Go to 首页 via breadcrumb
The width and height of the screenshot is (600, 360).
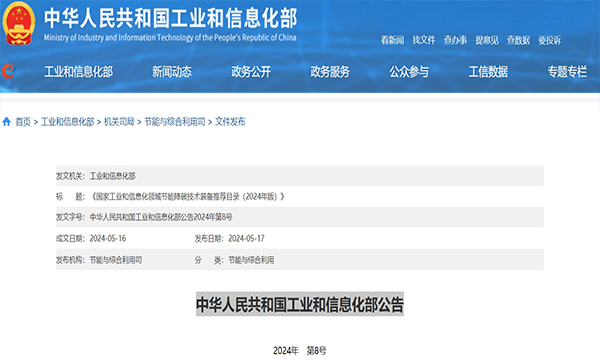pos(23,122)
